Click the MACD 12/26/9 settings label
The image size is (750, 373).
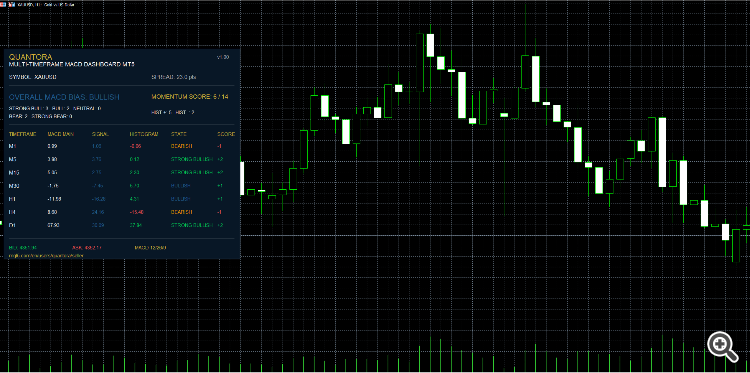tap(151, 248)
